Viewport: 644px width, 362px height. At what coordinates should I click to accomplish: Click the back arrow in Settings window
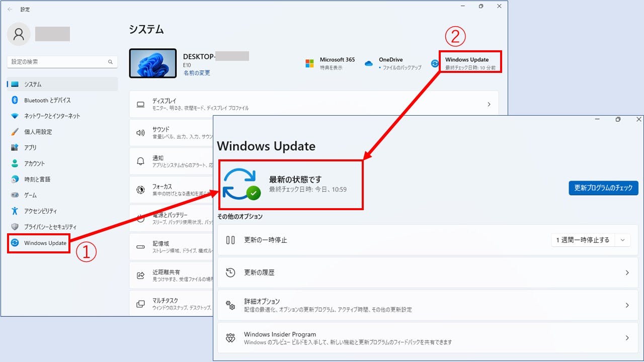point(10,9)
